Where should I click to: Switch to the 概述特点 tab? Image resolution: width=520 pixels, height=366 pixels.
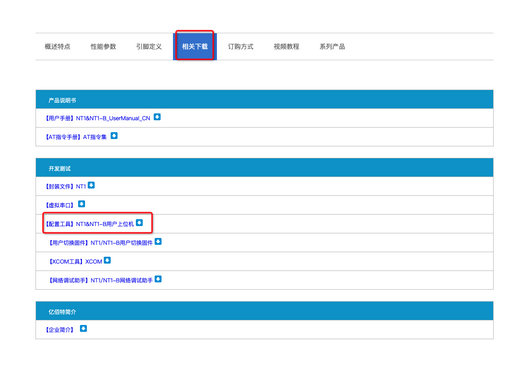(x=58, y=47)
